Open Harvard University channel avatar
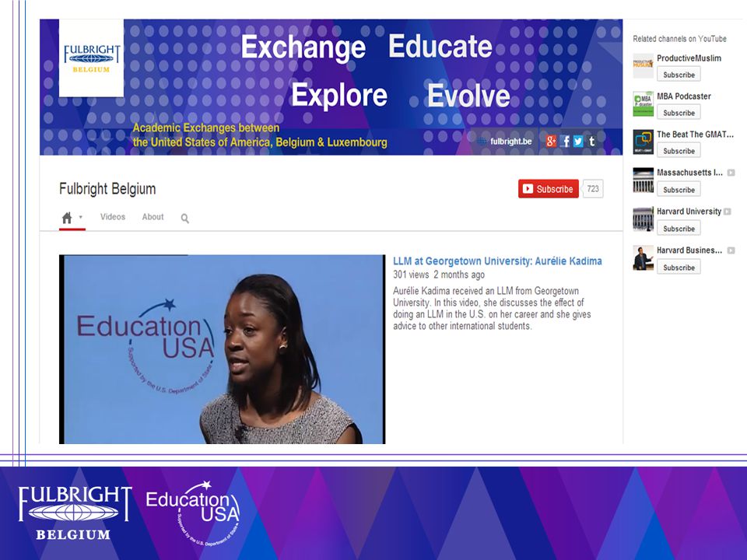 [x=644, y=219]
